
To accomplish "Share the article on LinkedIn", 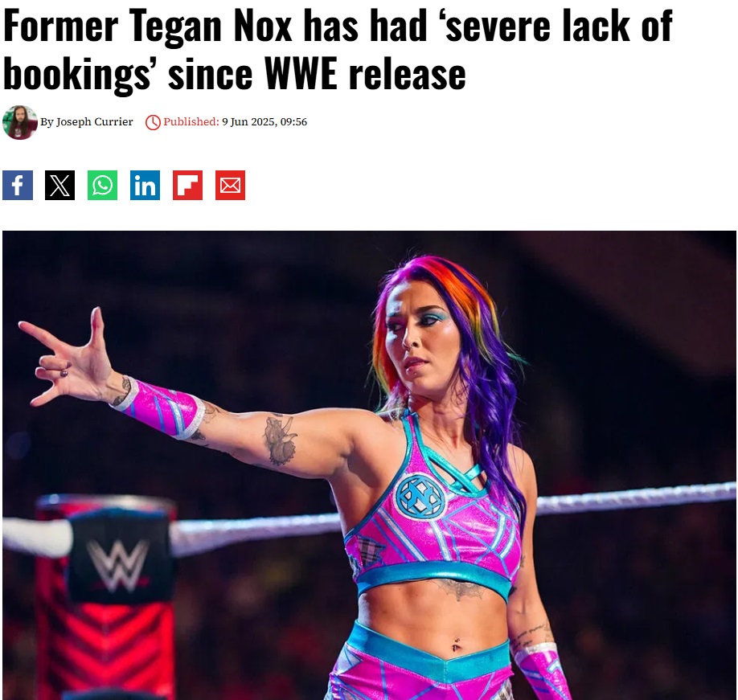I will click(145, 186).
